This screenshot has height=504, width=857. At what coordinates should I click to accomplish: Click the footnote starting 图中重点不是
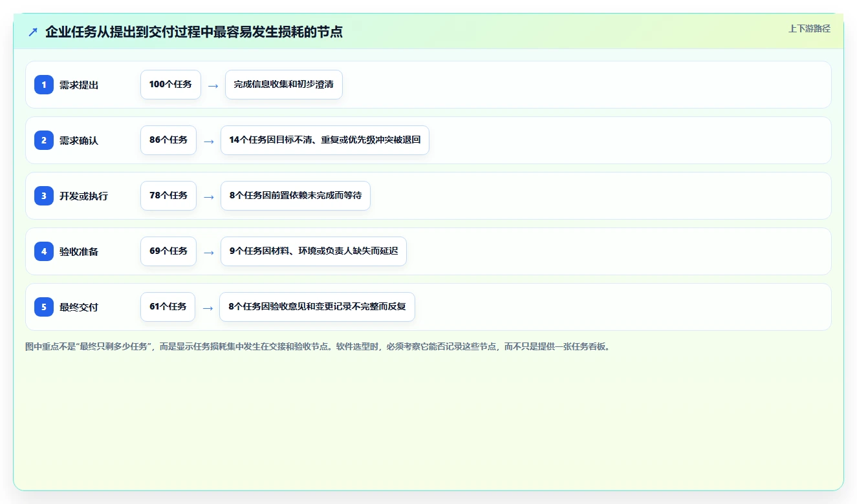318,346
